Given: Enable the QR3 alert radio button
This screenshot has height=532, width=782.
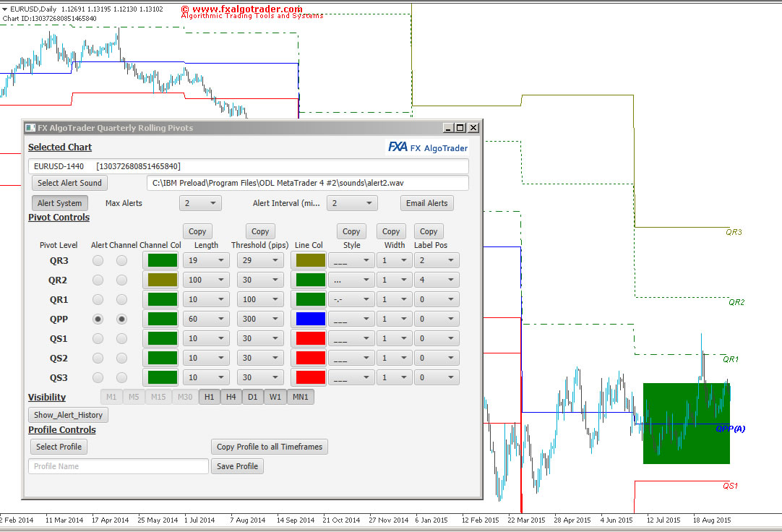Looking at the screenshot, I should (98, 260).
